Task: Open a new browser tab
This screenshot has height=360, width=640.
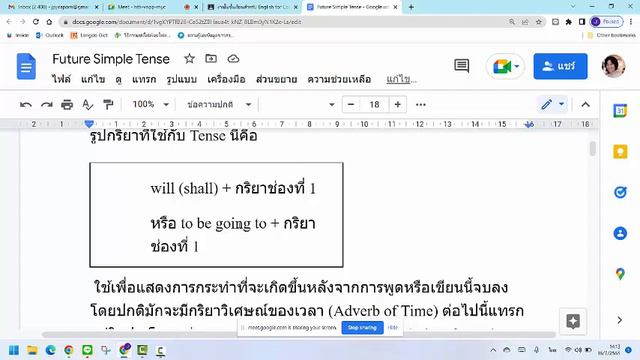Action: click(x=411, y=7)
